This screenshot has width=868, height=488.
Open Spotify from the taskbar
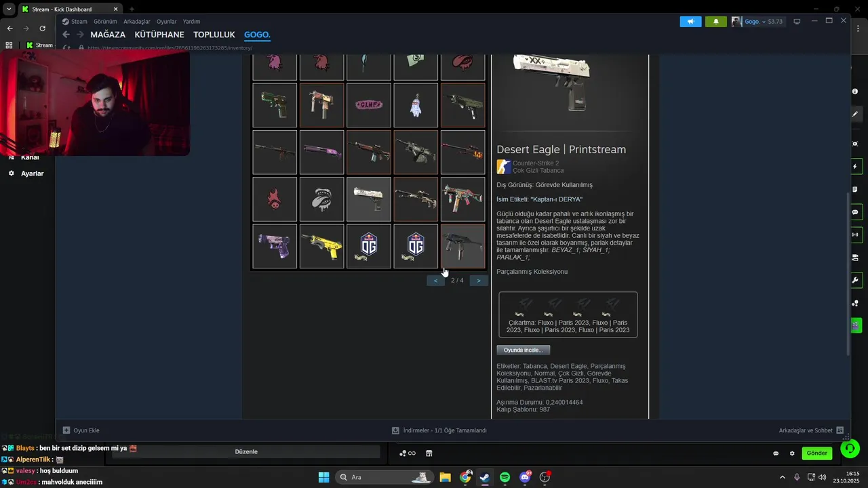click(x=505, y=477)
